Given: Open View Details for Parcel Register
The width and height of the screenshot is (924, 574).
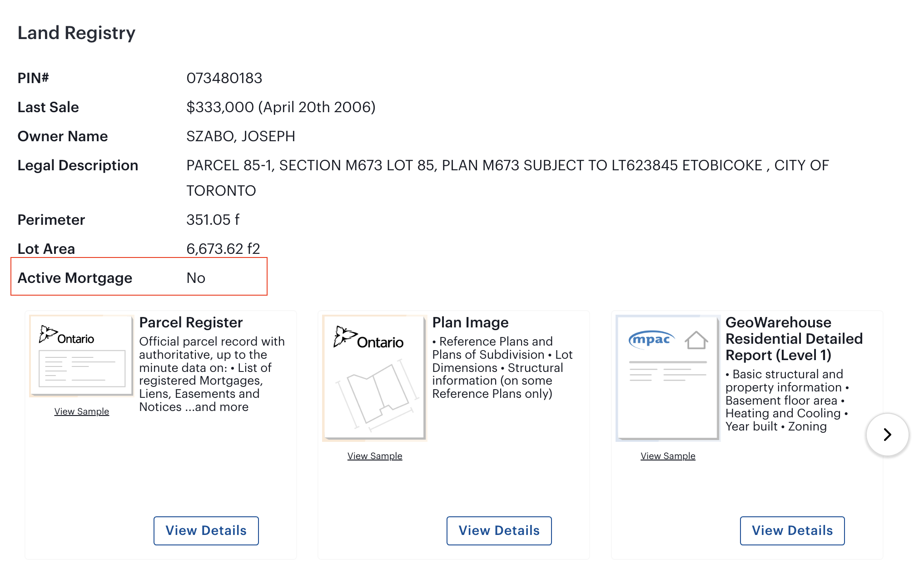Looking at the screenshot, I should pos(206,530).
